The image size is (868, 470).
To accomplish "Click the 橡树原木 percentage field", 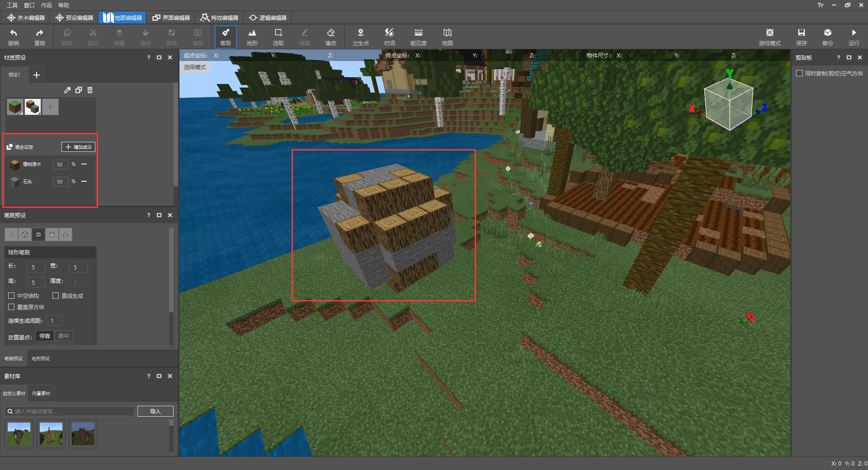I will [x=61, y=164].
